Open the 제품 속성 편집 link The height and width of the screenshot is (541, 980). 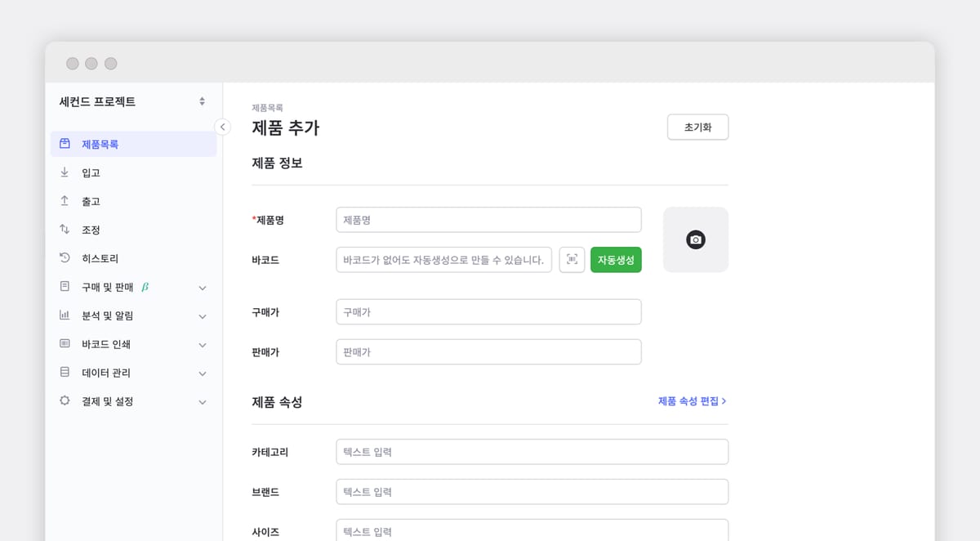pos(692,401)
